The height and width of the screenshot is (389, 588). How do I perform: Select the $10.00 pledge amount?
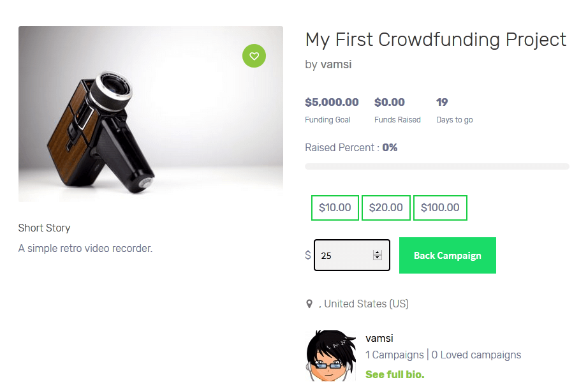coord(334,207)
